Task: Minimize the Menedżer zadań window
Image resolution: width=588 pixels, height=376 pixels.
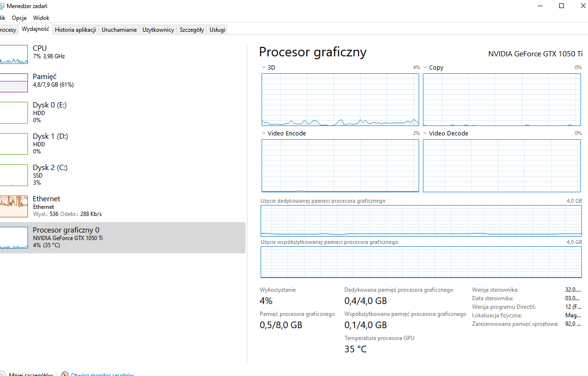Action: pos(540,6)
